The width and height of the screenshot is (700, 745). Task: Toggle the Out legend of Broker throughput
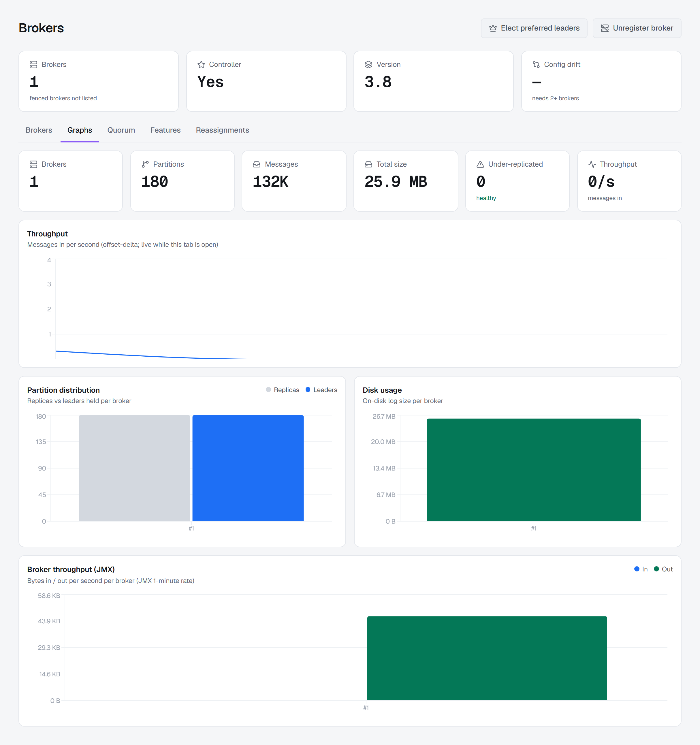coord(663,569)
